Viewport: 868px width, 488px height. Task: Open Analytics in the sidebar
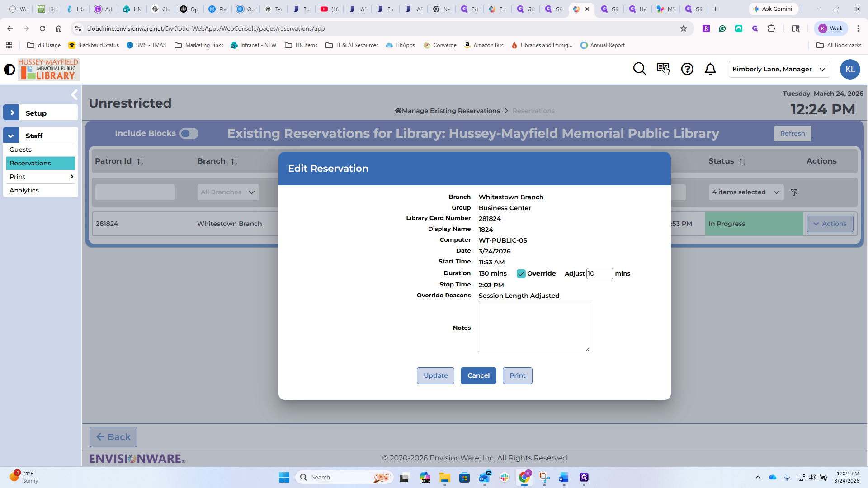[x=24, y=190]
